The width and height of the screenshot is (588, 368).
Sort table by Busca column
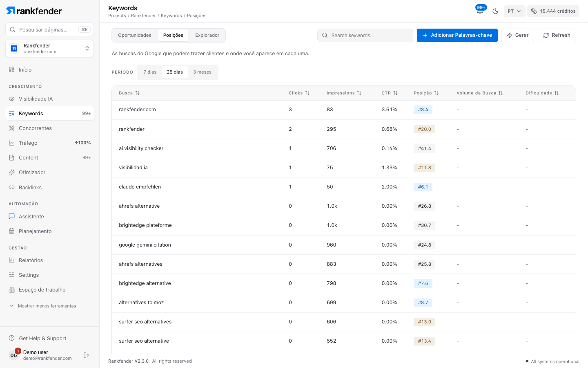129,93
